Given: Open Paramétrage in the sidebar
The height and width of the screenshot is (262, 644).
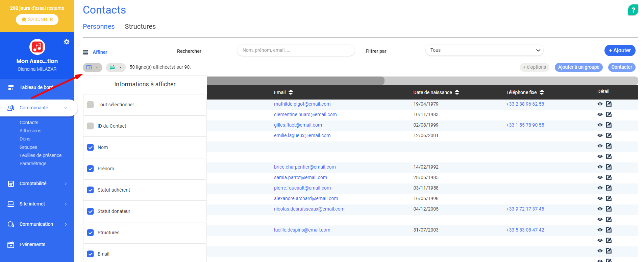Looking at the screenshot, I should click(x=33, y=163).
